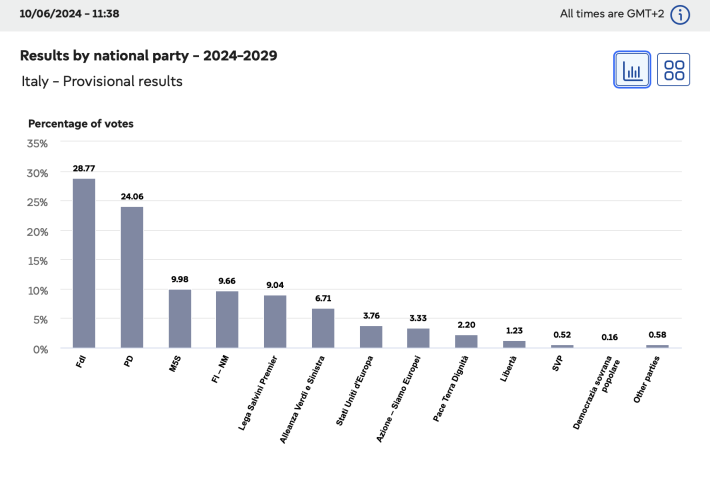Select the Pace Terra Dignità bar
Image resolution: width=710 pixels, height=480 pixels.
click(466, 341)
